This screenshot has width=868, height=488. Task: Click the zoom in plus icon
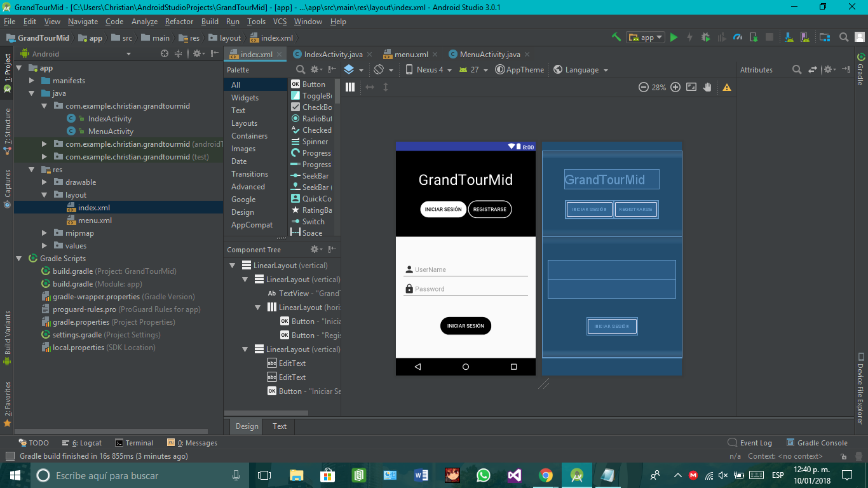[x=675, y=88]
